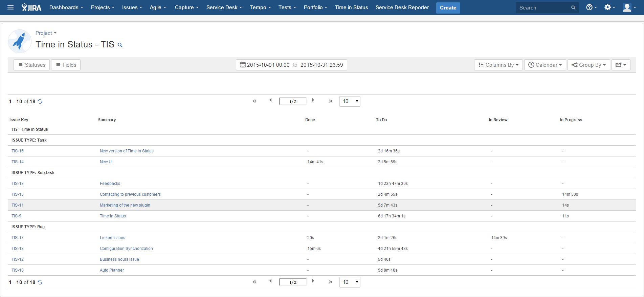Expand the Columns By dropdown
644x297 pixels.
[498, 65]
